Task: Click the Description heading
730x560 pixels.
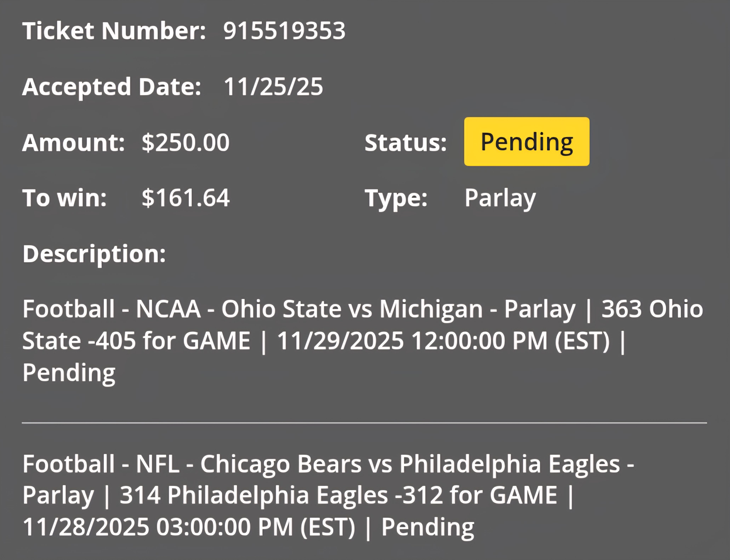Action: click(x=94, y=254)
